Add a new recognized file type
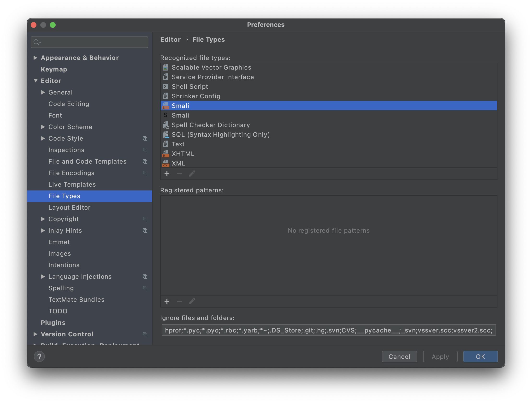532x403 pixels. coord(167,174)
